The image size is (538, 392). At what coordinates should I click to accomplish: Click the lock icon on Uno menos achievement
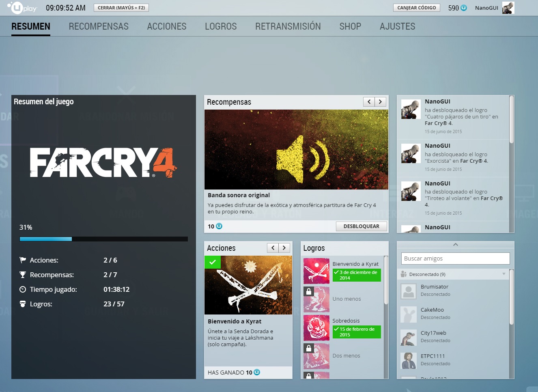[x=308, y=291]
